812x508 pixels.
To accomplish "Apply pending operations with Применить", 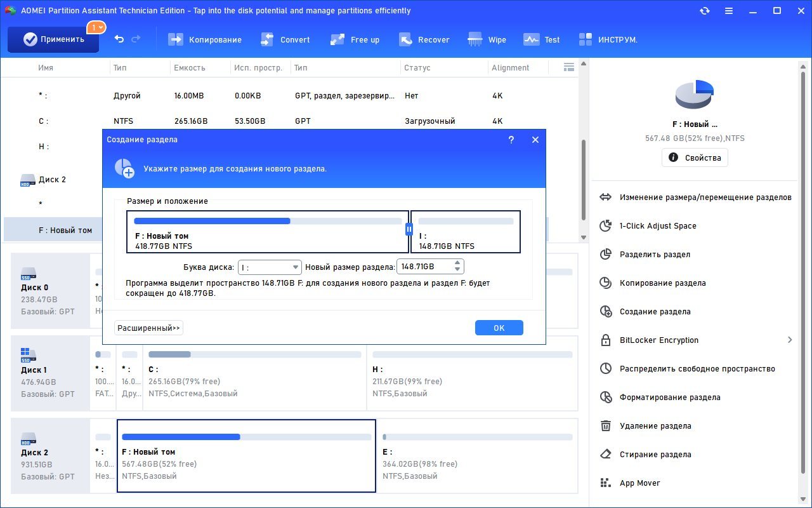I will 53,39.
